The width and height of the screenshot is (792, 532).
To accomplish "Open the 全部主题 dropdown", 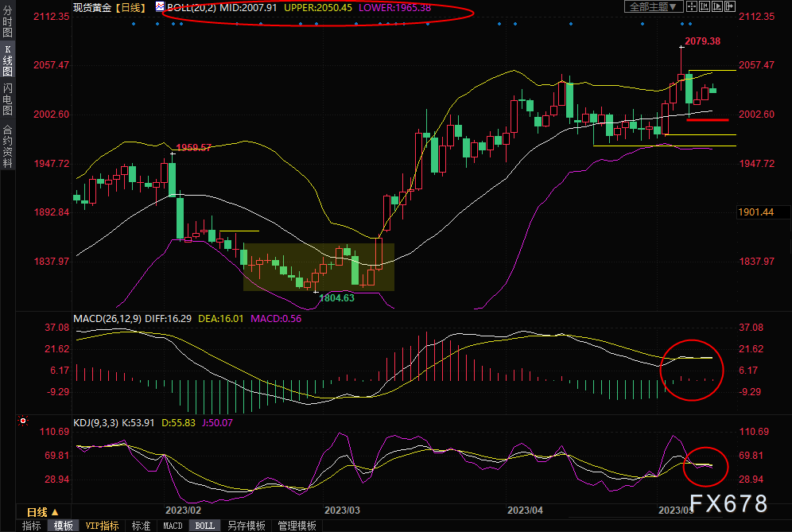I will coord(653,6).
